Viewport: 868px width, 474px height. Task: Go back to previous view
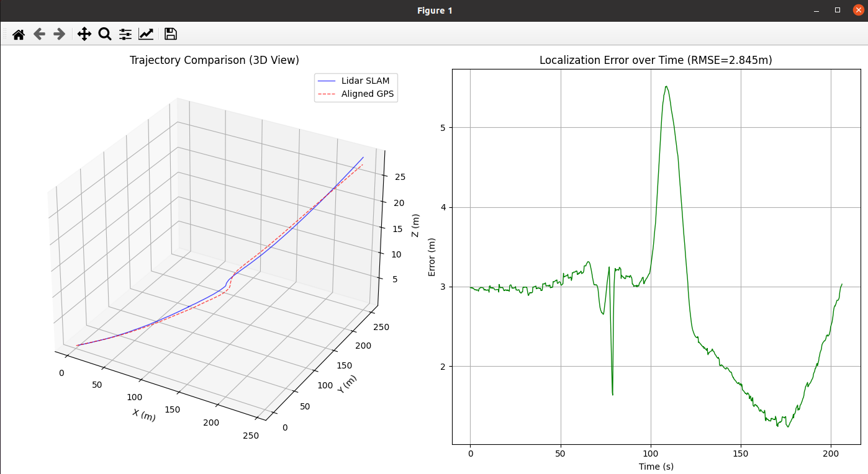[39, 34]
